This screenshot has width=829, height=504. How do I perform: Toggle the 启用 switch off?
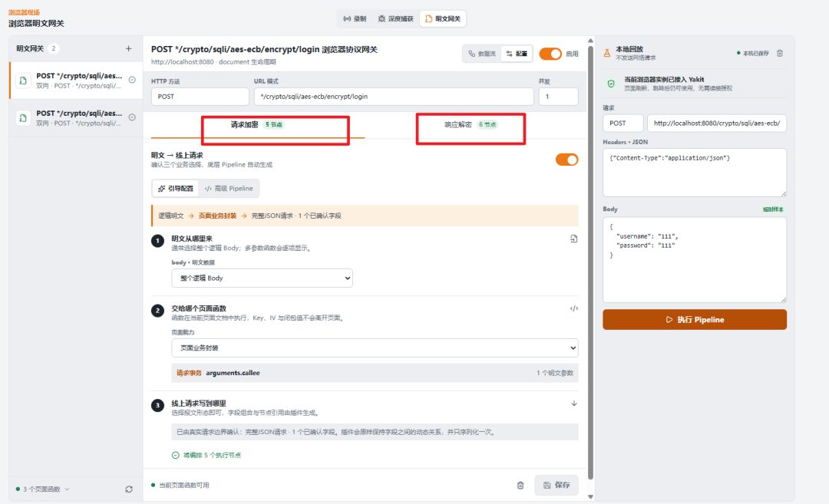[x=550, y=54]
